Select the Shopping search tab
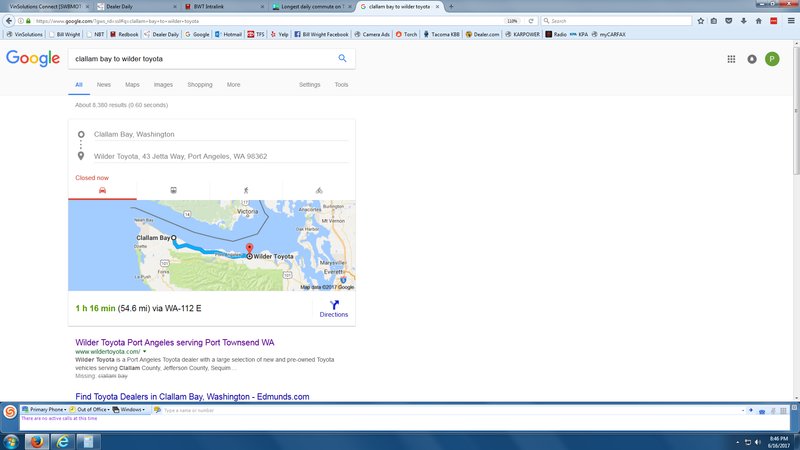 click(199, 85)
